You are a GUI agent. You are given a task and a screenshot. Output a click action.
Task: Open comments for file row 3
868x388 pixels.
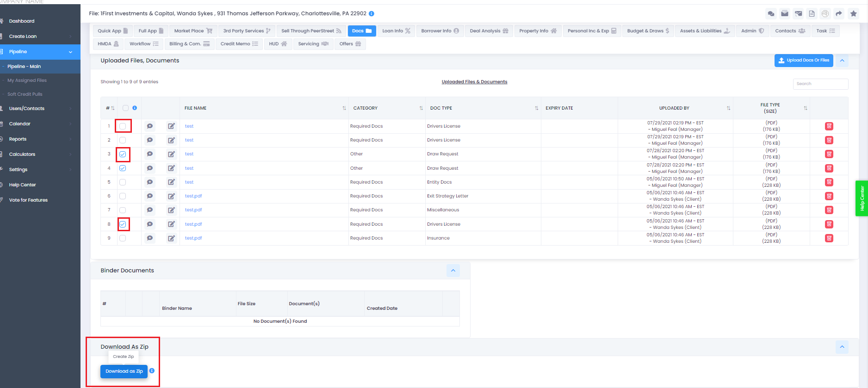150,154
